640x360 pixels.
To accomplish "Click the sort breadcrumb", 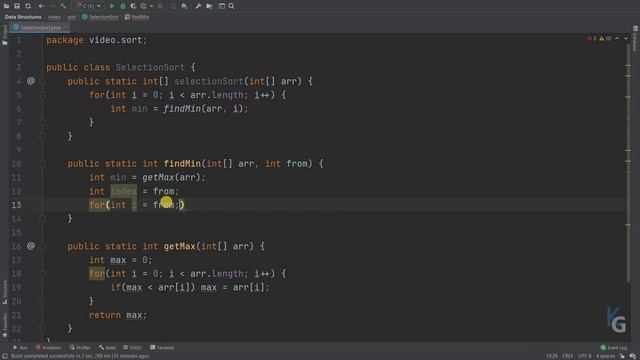I will pos(72,17).
